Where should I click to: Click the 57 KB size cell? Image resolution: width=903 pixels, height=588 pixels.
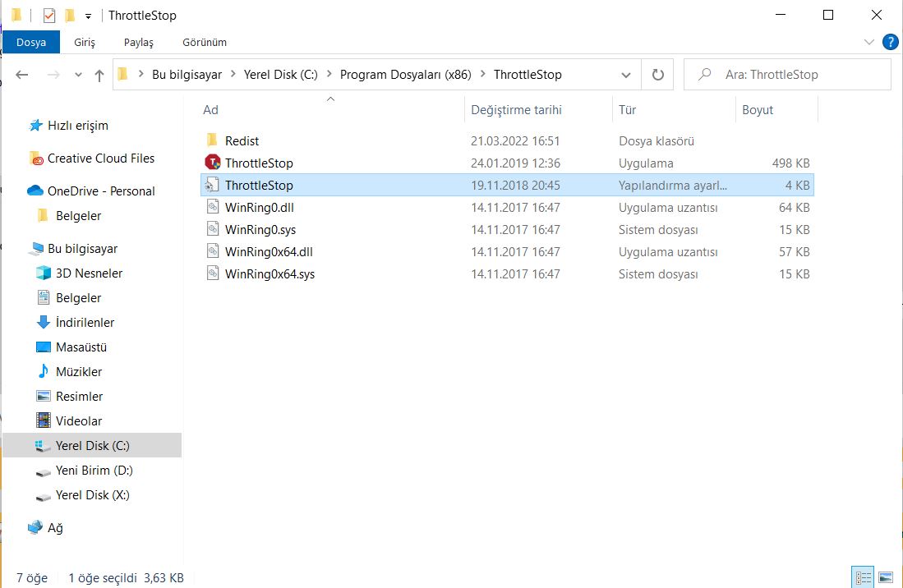(x=795, y=252)
